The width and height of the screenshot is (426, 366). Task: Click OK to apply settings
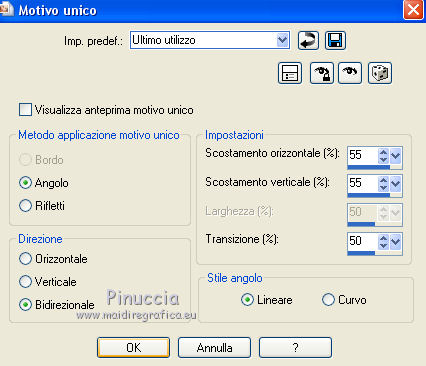tap(133, 347)
